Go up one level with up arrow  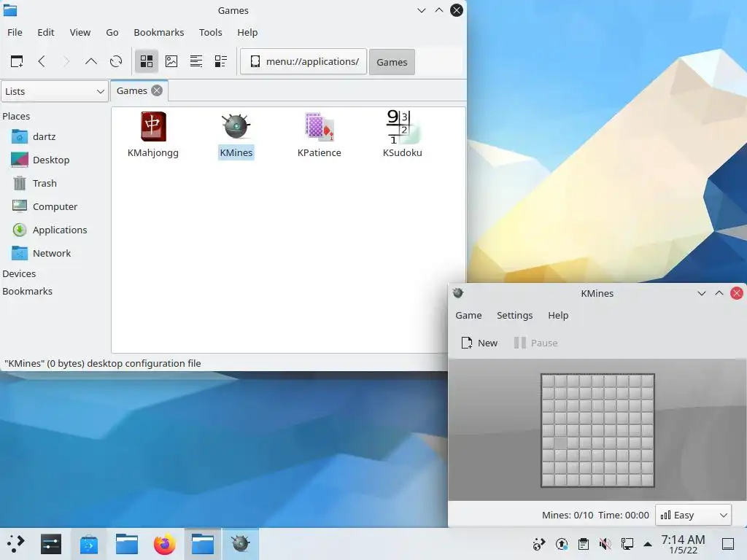click(x=91, y=61)
